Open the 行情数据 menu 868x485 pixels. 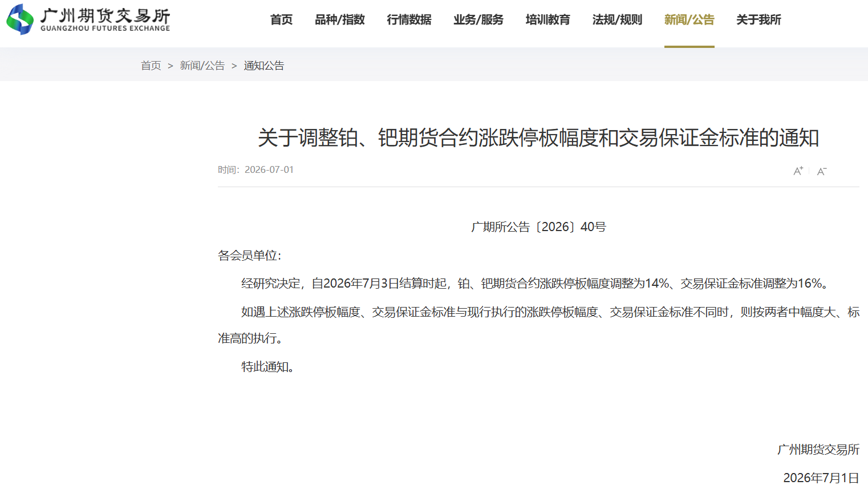pyautogui.click(x=409, y=20)
